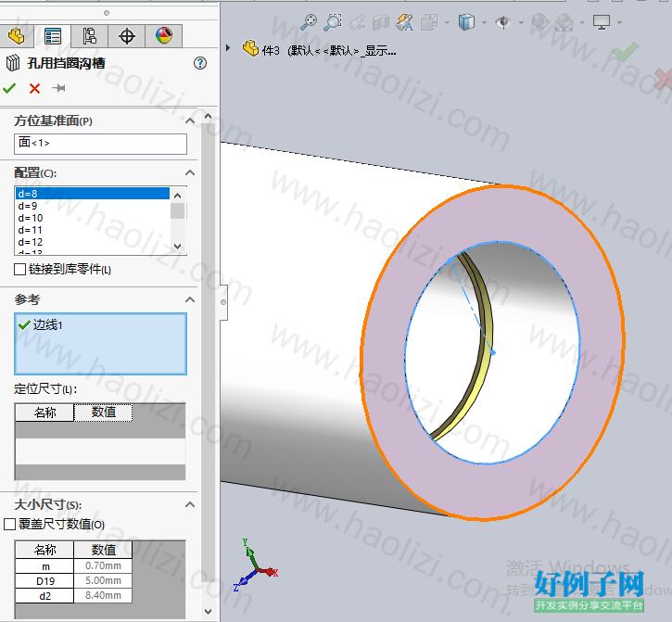
Task: Click the Hide/Show Items eye icon
Action: tap(503, 22)
